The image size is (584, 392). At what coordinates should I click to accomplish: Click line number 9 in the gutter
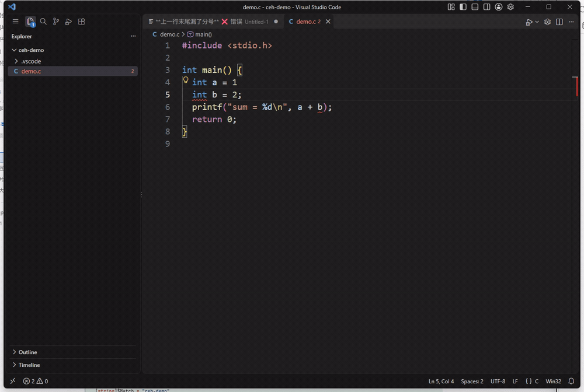click(x=168, y=144)
